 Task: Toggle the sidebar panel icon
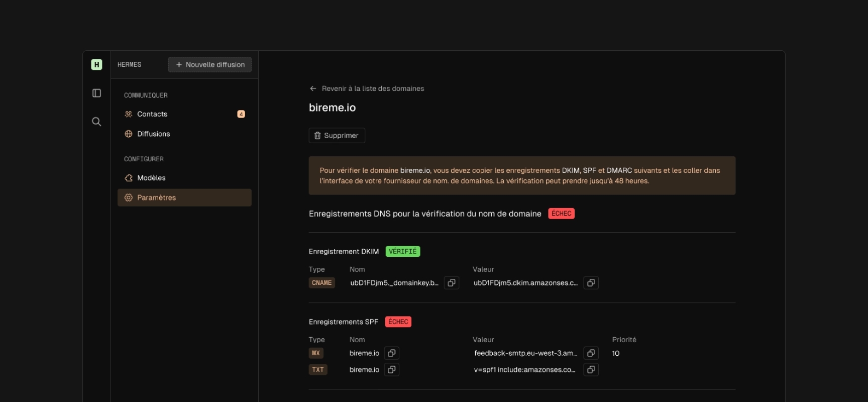[x=96, y=93]
